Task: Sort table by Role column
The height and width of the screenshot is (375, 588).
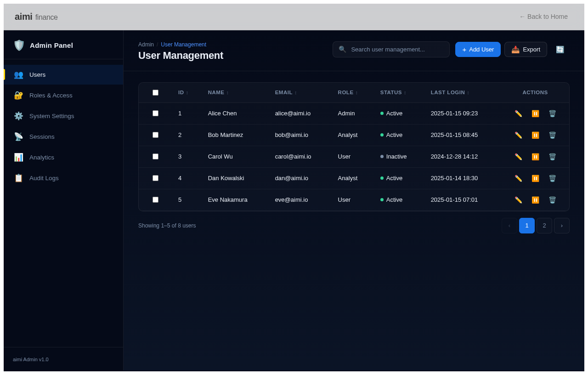Action: point(348,92)
